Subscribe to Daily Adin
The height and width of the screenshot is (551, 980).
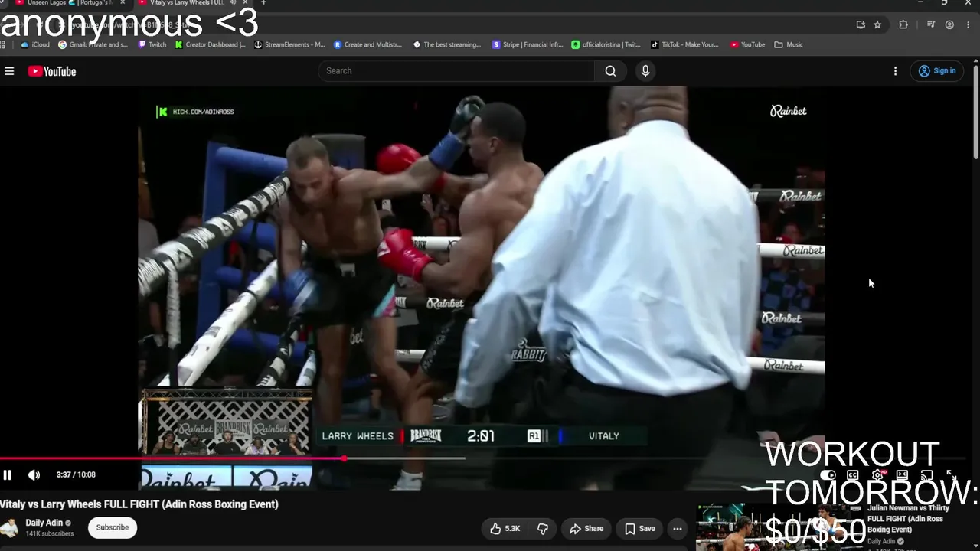(x=112, y=527)
